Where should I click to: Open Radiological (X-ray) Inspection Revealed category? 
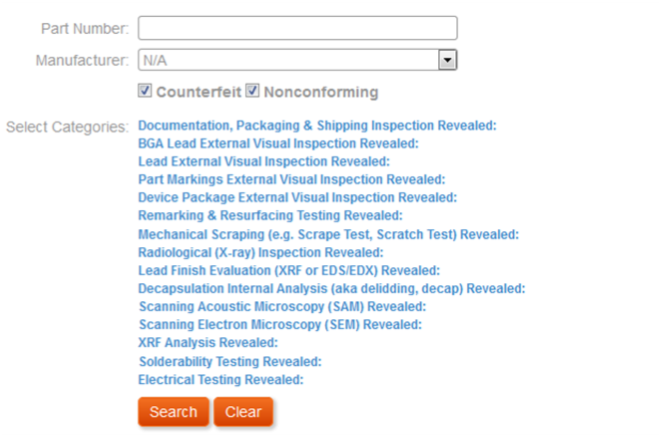click(x=261, y=252)
